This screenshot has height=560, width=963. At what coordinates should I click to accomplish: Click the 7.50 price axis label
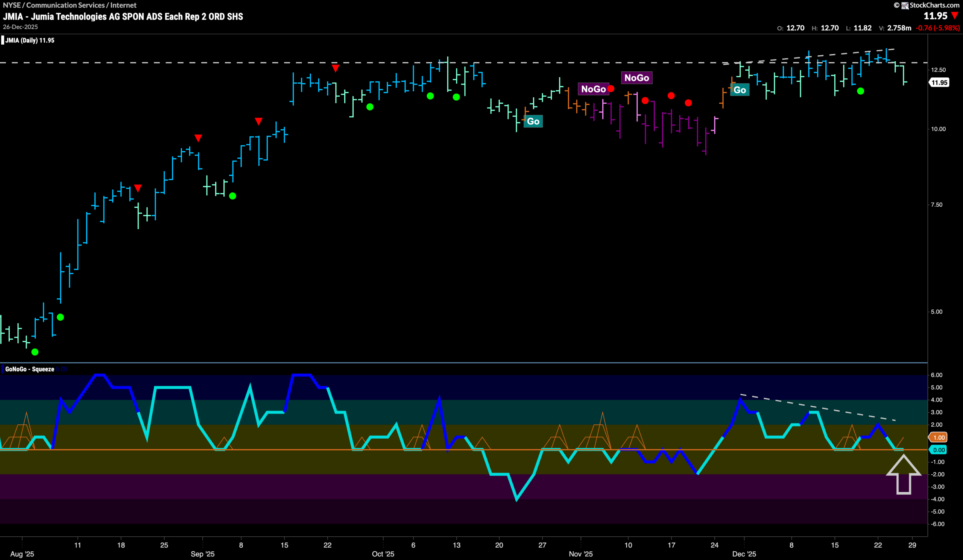tap(937, 205)
